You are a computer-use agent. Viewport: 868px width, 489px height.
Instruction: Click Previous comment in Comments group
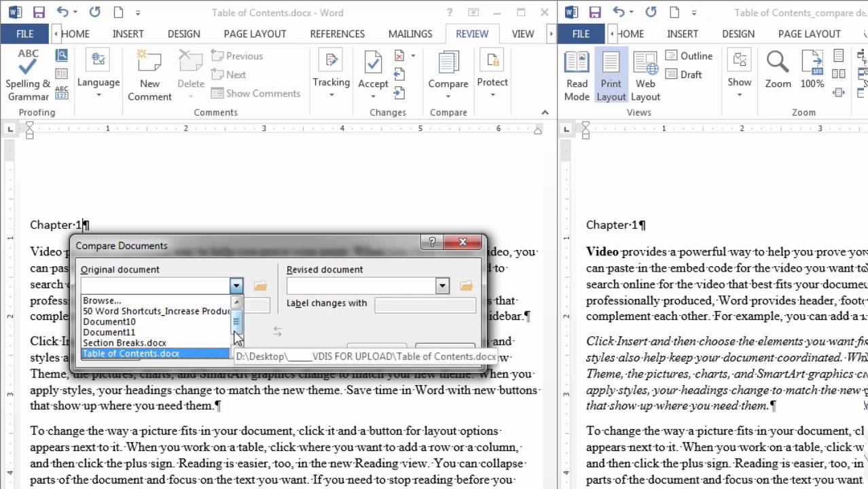[x=237, y=56]
